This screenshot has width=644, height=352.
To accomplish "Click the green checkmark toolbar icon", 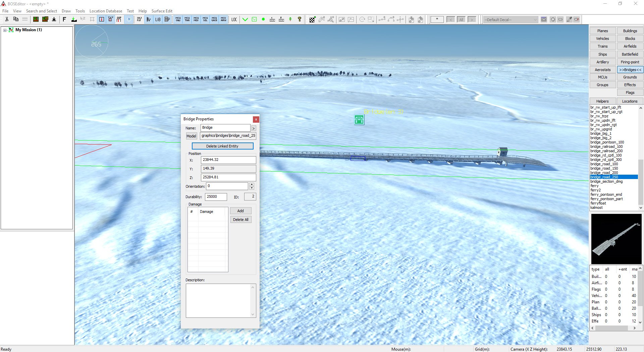I will pos(245,19).
